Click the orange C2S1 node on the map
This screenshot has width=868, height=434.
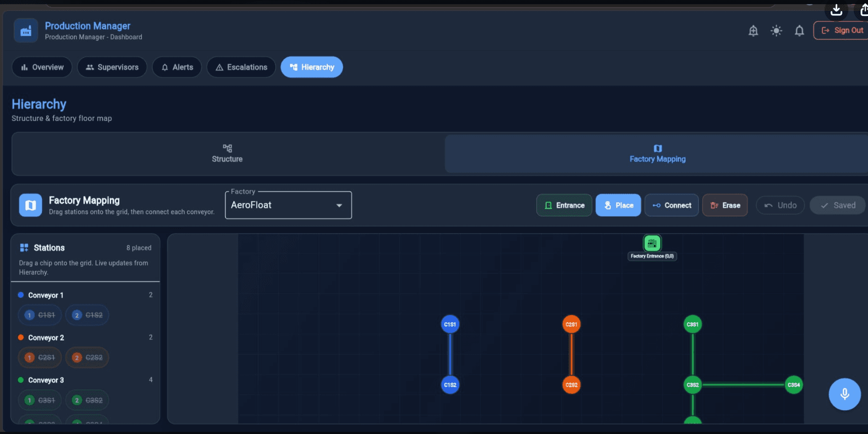pyautogui.click(x=572, y=324)
